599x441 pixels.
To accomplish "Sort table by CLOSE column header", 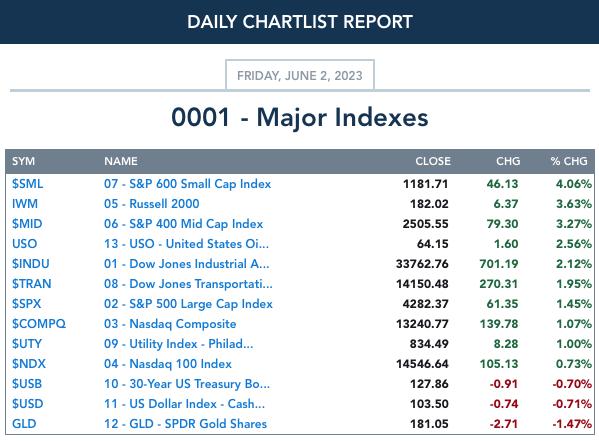I will [x=433, y=161].
